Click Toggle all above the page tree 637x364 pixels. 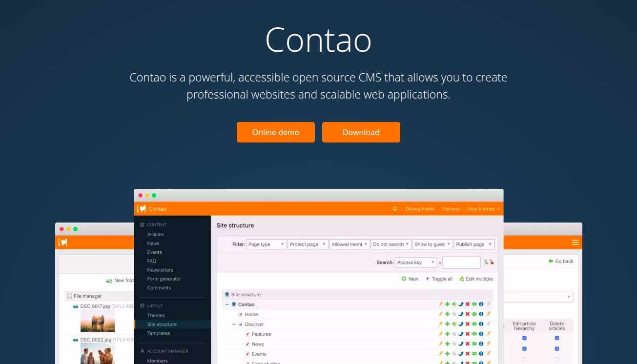pyautogui.click(x=439, y=279)
